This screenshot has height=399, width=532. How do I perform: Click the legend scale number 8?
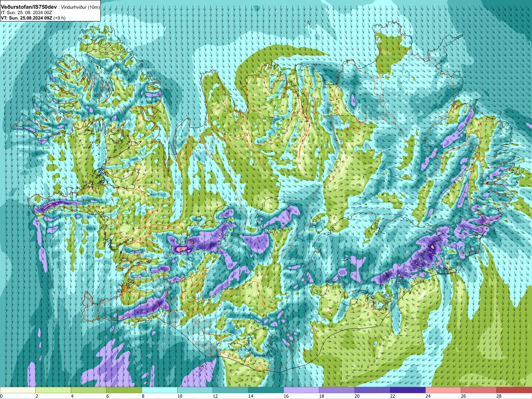tap(143, 396)
